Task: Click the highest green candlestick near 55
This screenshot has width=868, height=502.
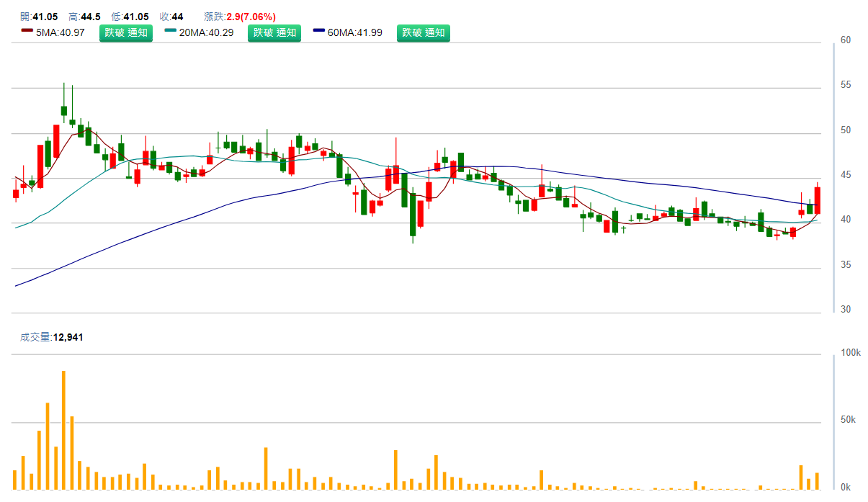Action: pyautogui.click(x=64, y=110)
